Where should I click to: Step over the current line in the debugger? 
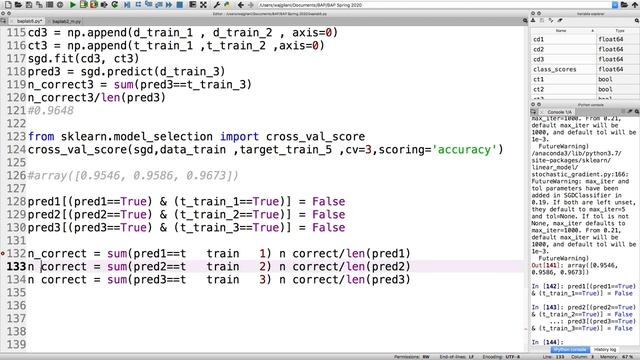pos(138,5)
